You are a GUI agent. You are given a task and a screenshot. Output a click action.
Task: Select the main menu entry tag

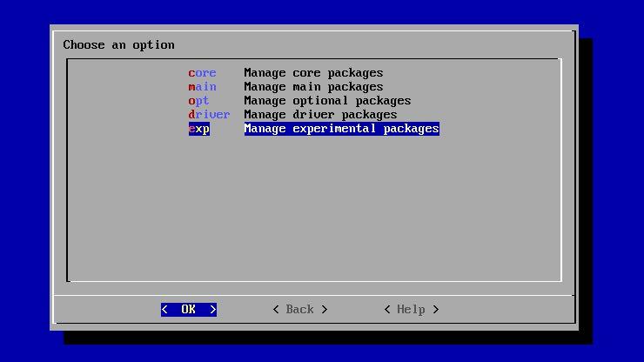pyautogui.click(x=202, y=87)
